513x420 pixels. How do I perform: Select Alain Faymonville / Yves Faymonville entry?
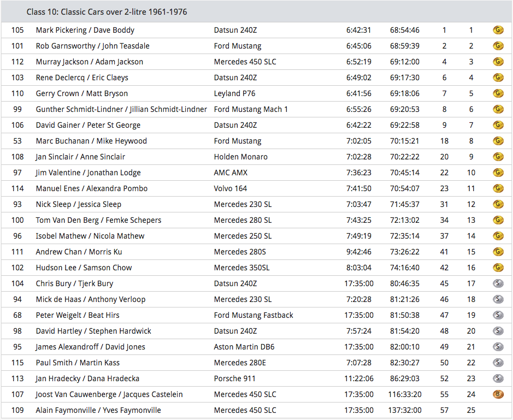coord(98,410)
